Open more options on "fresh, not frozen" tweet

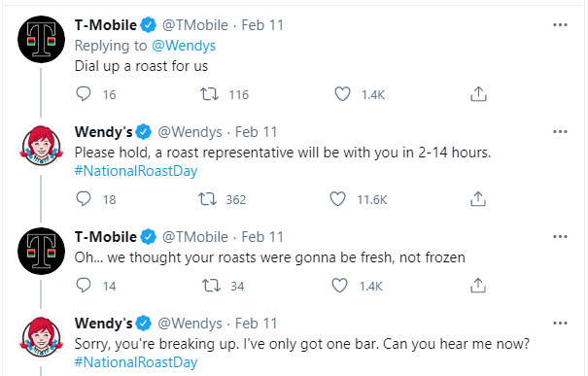(x=560, y=237)
